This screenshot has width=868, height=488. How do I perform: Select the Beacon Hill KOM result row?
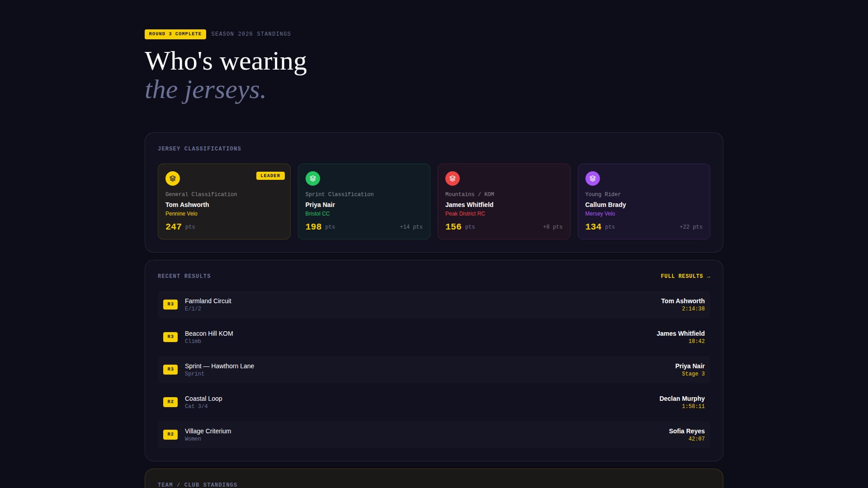pyautogui.click(x=434, y=337)
